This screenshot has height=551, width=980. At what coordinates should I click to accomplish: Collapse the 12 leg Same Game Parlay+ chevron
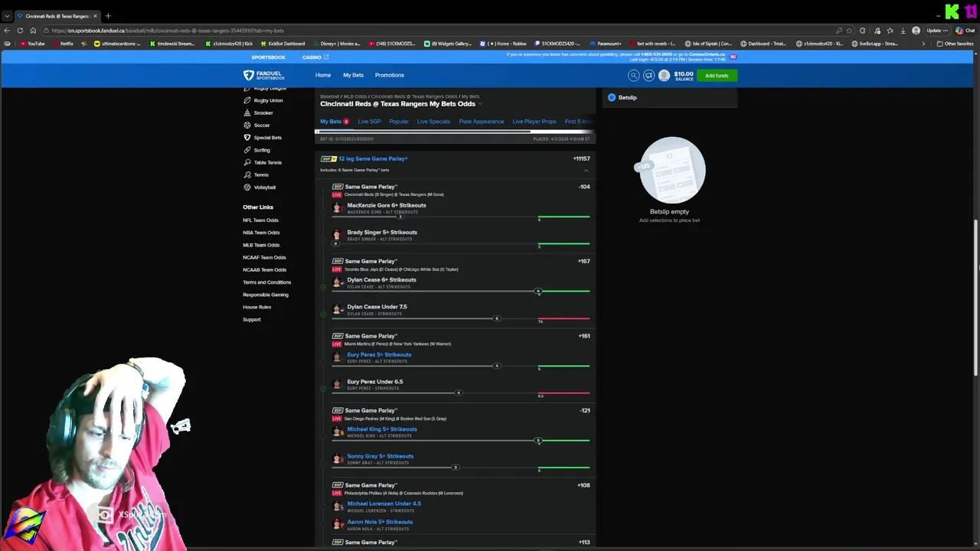[x=586, y=170]
